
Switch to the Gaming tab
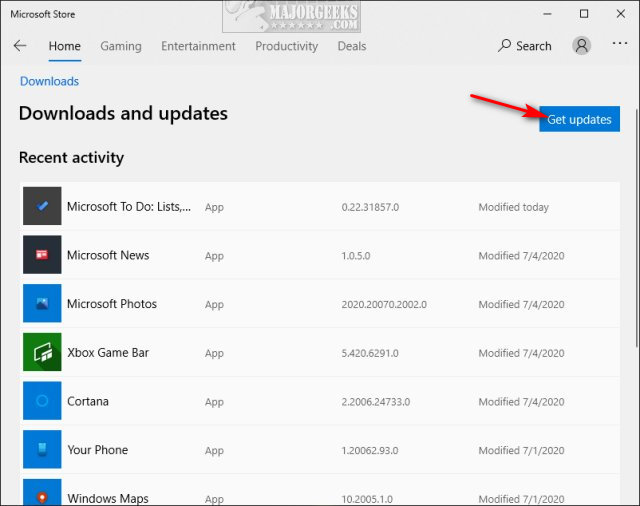[x=121, y=46]
